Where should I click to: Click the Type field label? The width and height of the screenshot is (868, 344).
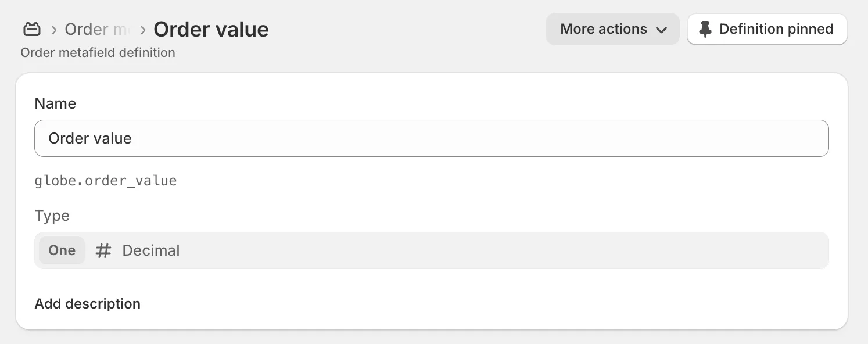coord(52,216)
